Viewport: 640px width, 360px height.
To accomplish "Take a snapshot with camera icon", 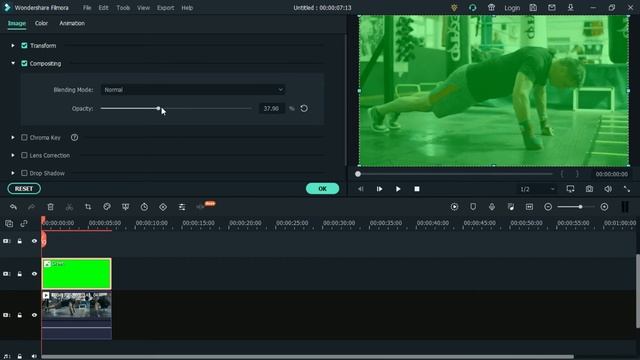I will [589, 189].
